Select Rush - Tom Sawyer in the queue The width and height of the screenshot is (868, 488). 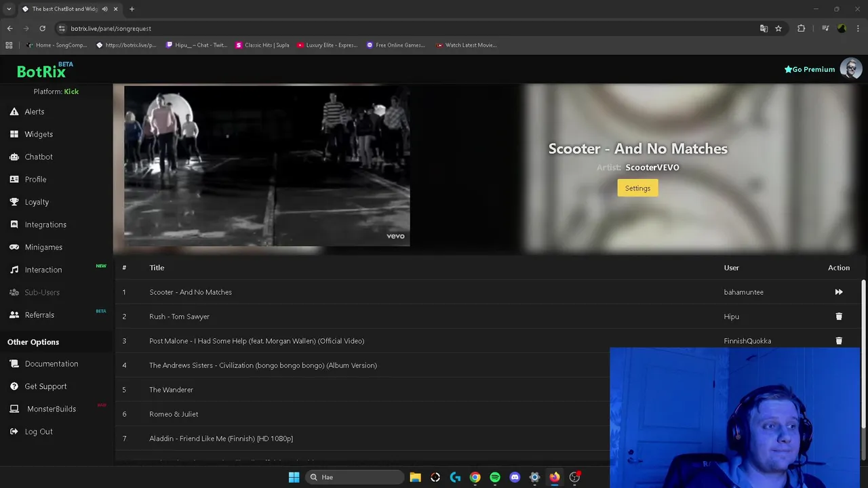pos(179,317)
